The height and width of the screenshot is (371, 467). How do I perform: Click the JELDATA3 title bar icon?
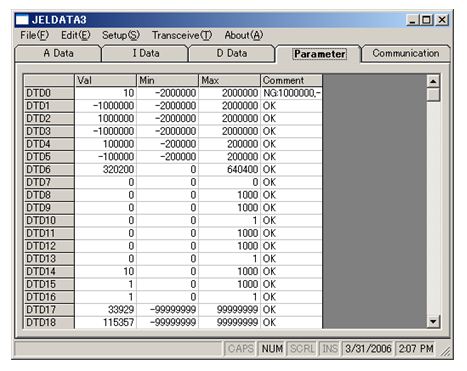coord(22,20)
